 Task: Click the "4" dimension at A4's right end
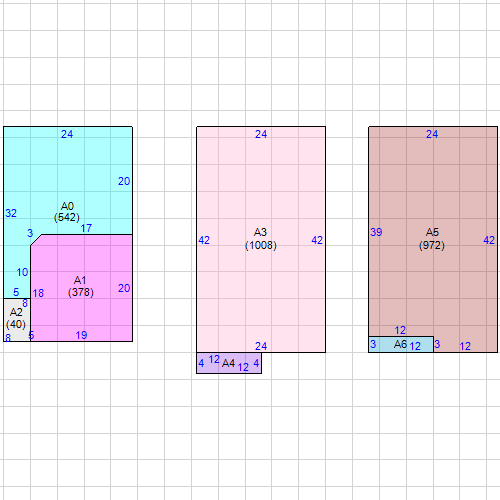coord(256,363)
